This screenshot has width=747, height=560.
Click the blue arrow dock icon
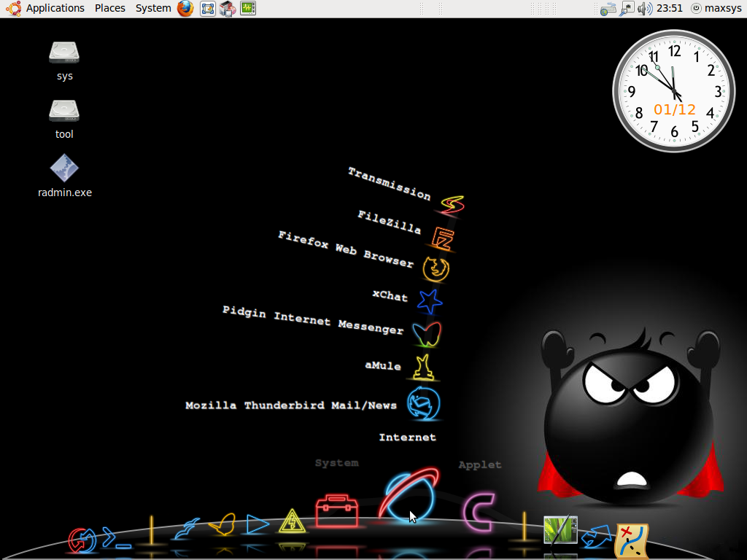(x=596, y=536)
